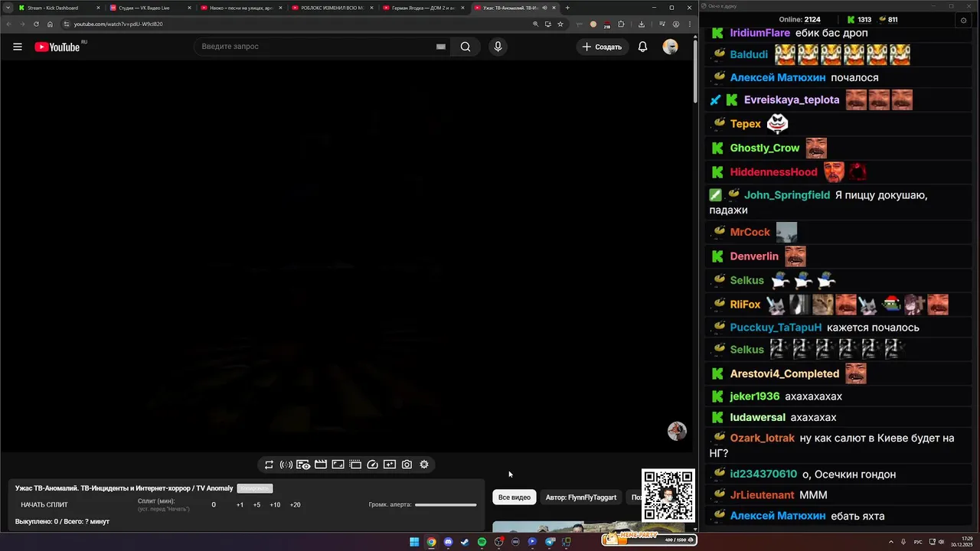The height and width of the screenshot is (551, 980).
Task: Open Windows Start menu
Action: [414, 542]
